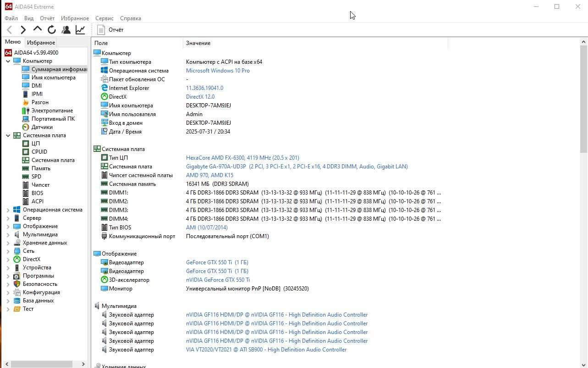
Task: Expand the Сервер tree node
Action: (8, 218)
